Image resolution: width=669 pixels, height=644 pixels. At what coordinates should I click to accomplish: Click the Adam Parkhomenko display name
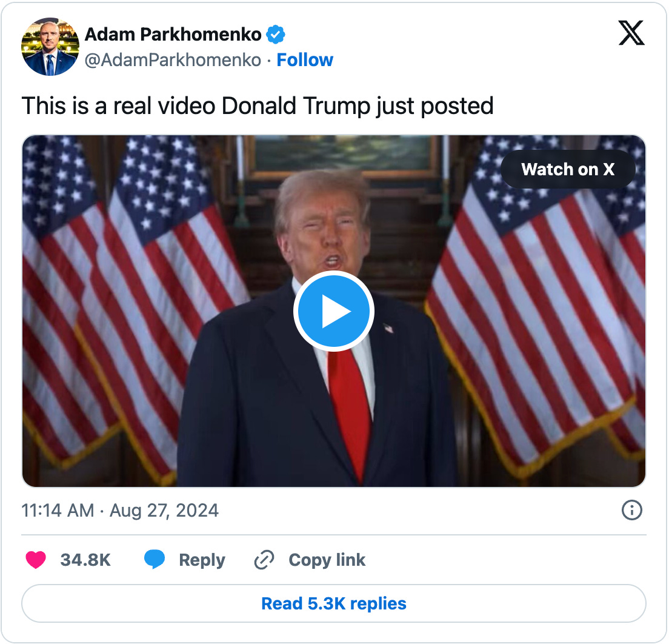(173, 35)
